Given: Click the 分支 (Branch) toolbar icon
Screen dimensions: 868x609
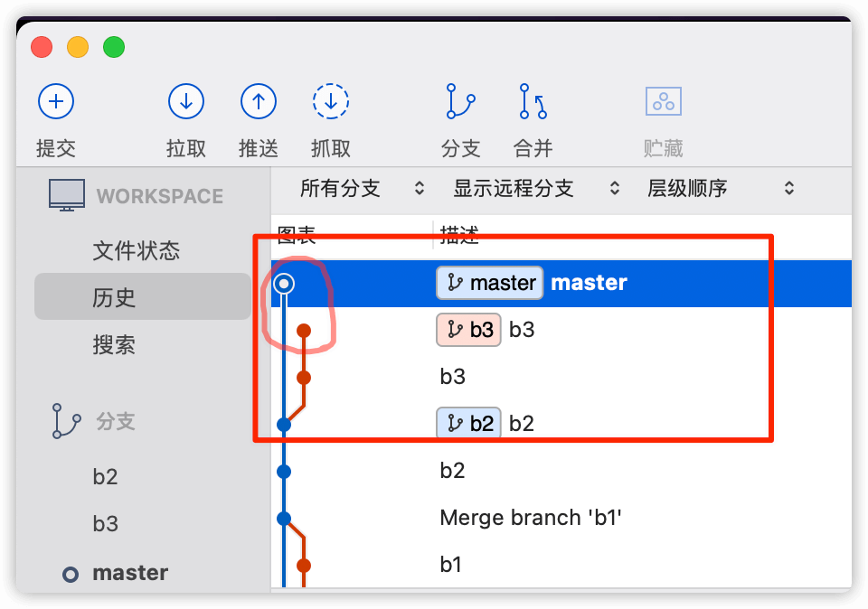Looking at the screenshot, I should point(459,101).
